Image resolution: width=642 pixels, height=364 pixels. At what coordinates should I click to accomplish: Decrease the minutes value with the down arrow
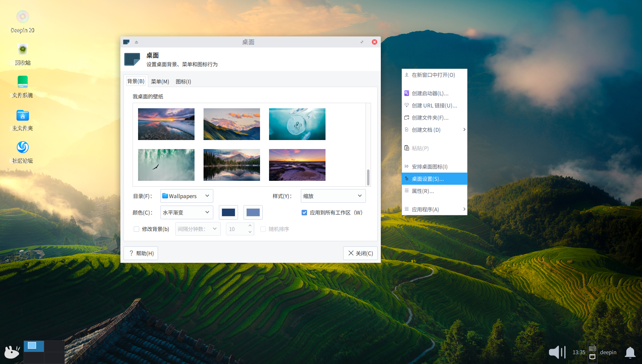pyautogui.click(x=250, y=232)
